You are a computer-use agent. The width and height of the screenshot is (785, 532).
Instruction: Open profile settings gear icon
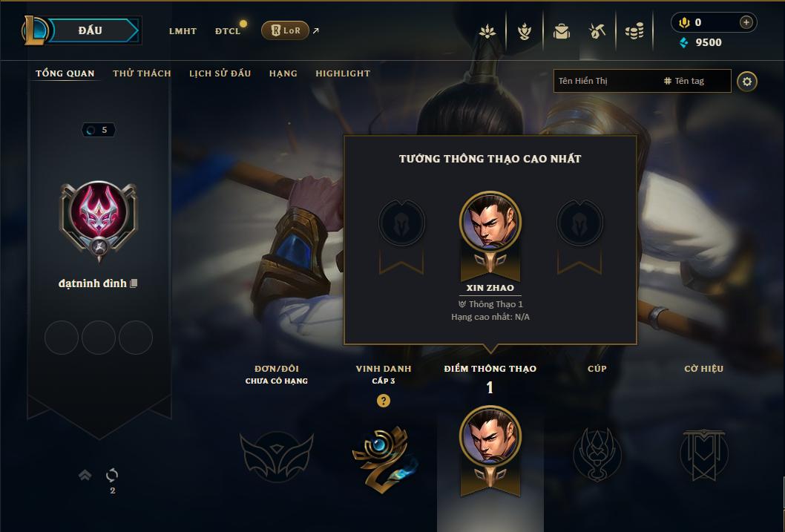click(x=747, y=81)
